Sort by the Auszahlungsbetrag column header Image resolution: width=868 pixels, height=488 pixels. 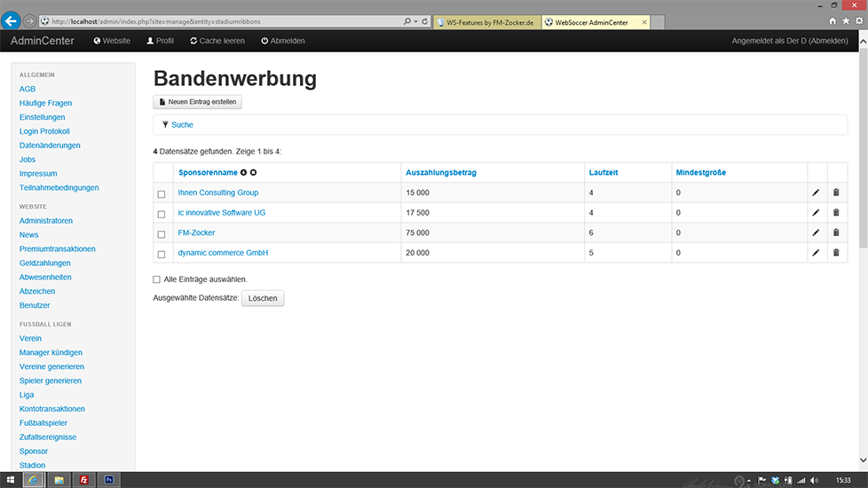(x=441, y=172)
